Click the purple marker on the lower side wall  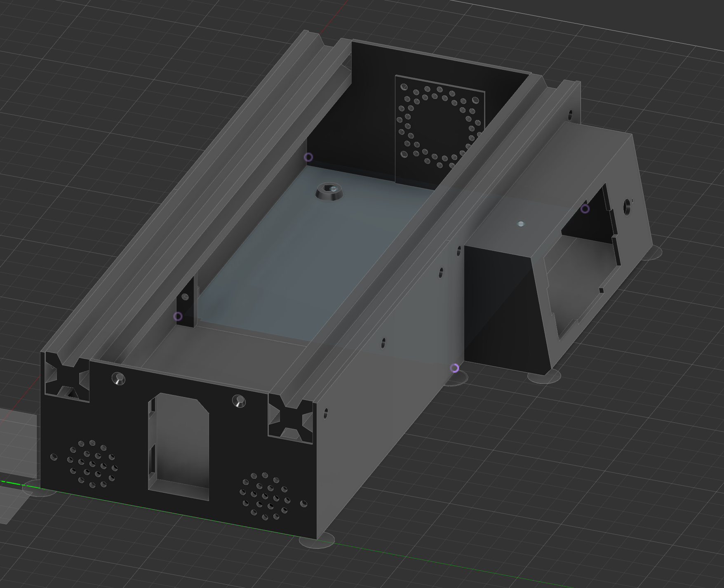coord(455,367)
